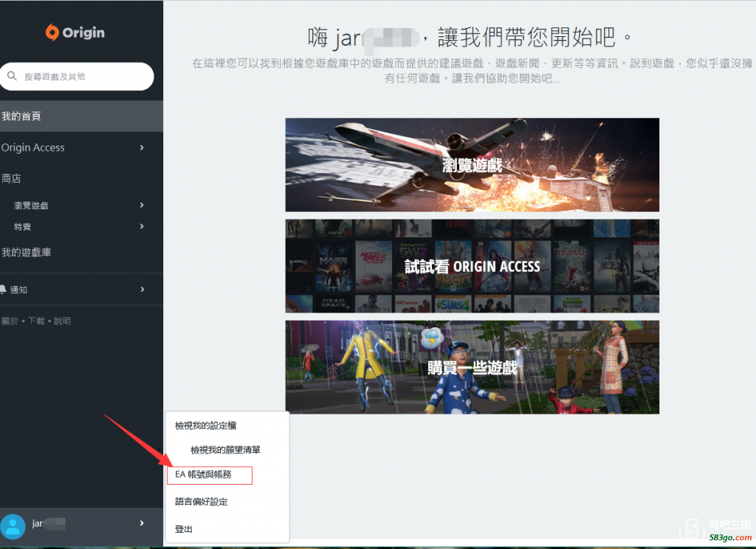Click the magnifying glass search icon
This screenshot has width=756, height=549.
pos(12,76)
